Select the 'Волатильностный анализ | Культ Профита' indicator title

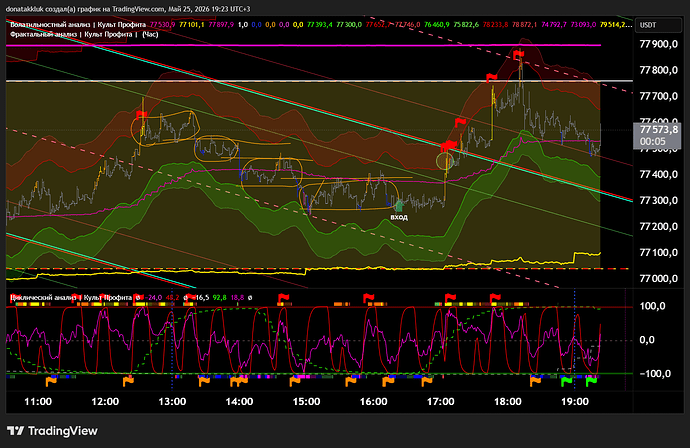click(78, 25)
